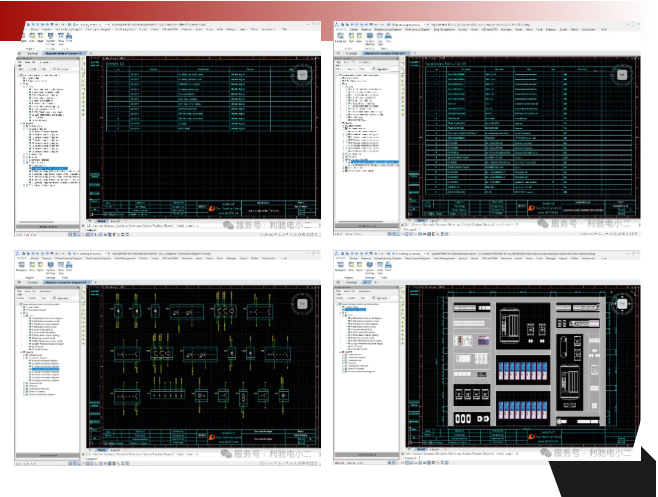Open Manufacturing Diagram menu in connection diagram window

coord(69,258)
